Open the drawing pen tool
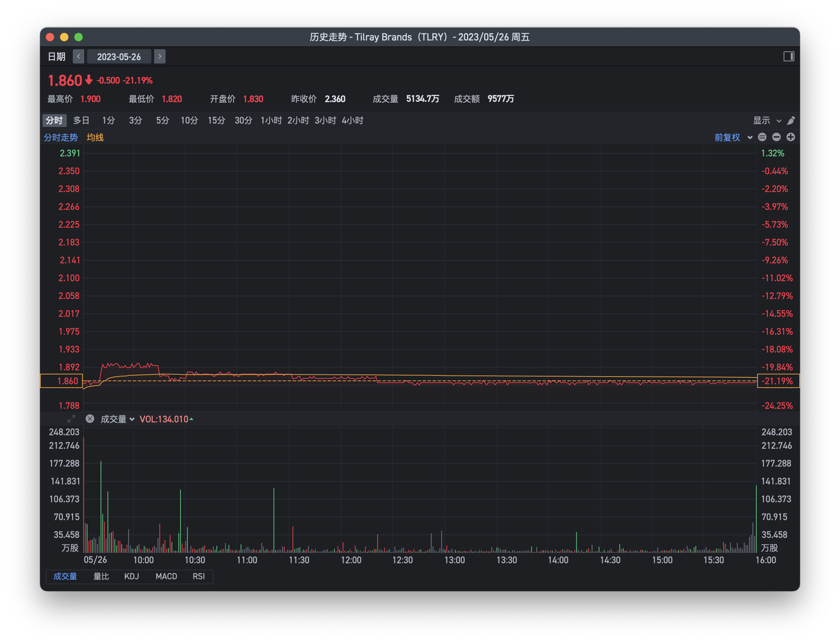 point(791,121)
